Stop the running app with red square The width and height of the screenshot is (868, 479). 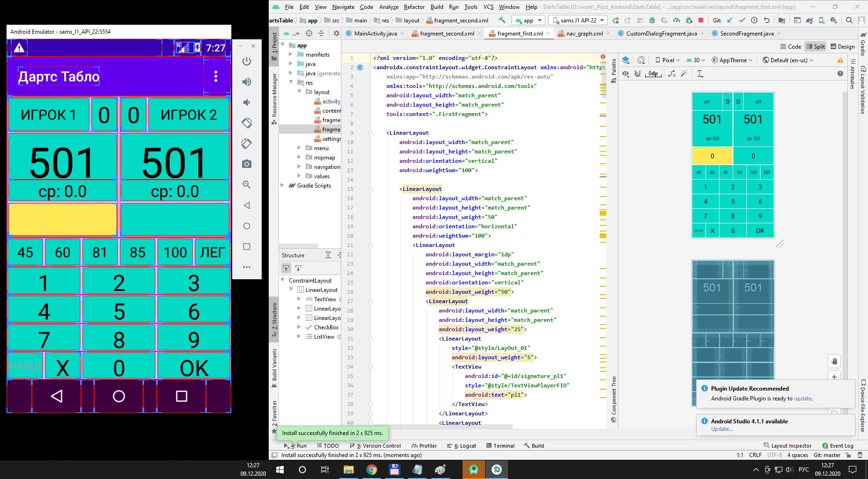click(x=700, y=20)
